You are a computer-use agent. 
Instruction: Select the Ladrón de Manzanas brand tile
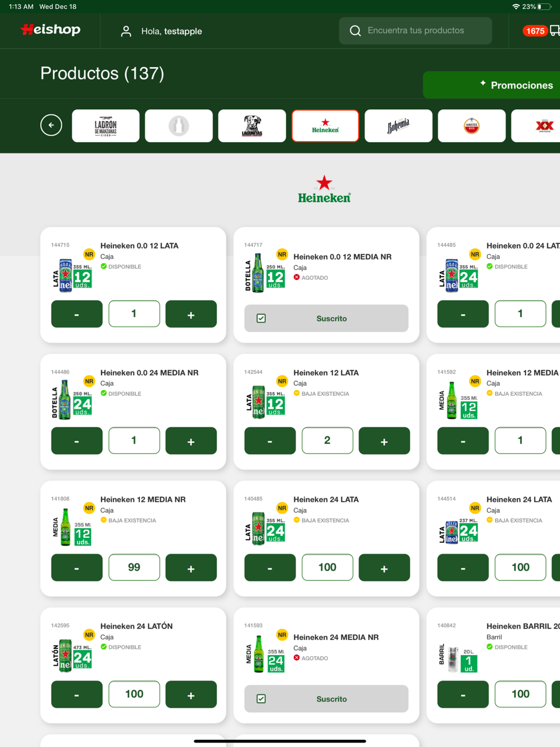[106, 126]
